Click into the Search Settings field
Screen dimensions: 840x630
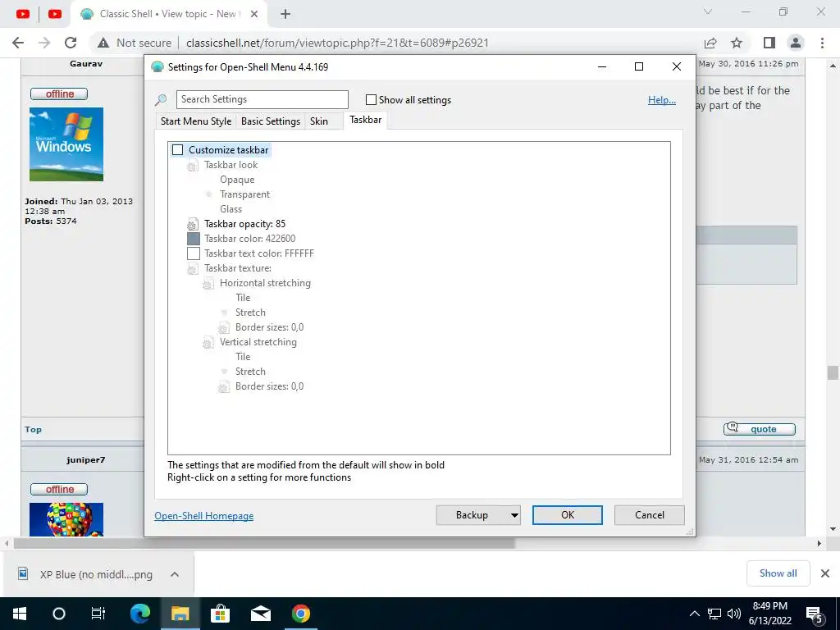(x=262, y=99)
